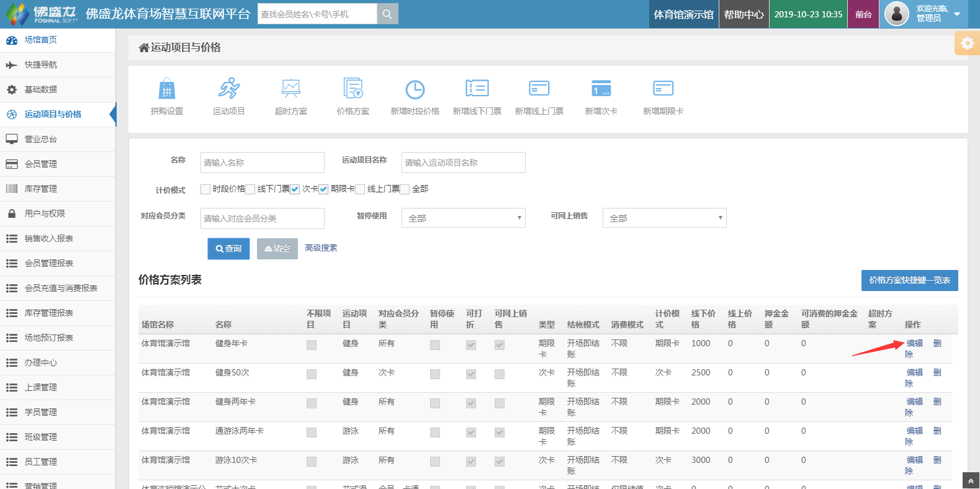Open the 可网上销售 dropdown

pyautogui.click(x=665, y=218)
